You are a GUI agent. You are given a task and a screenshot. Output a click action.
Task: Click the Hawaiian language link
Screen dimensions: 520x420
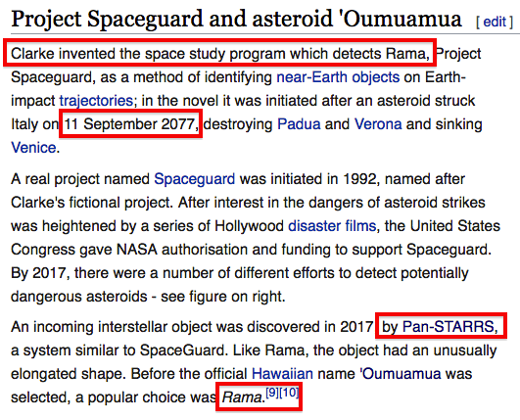(x=282, y=374)
